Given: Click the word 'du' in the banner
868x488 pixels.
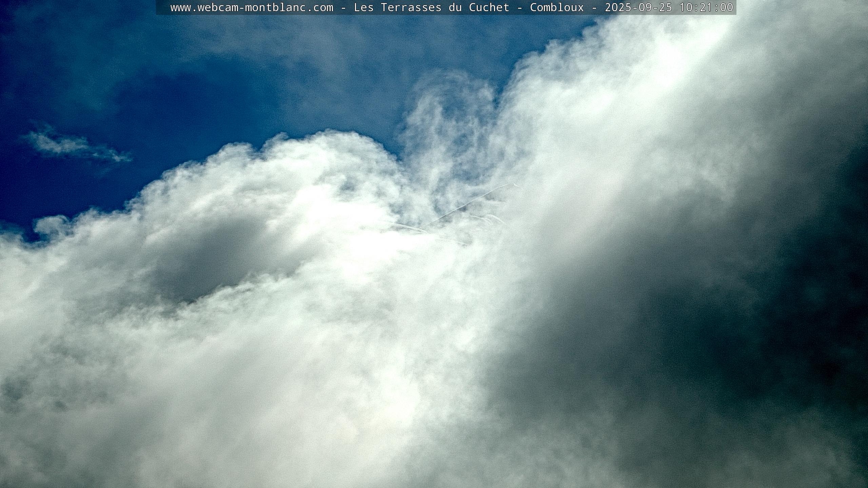Looking at the screenshot, I should [455, 7].
